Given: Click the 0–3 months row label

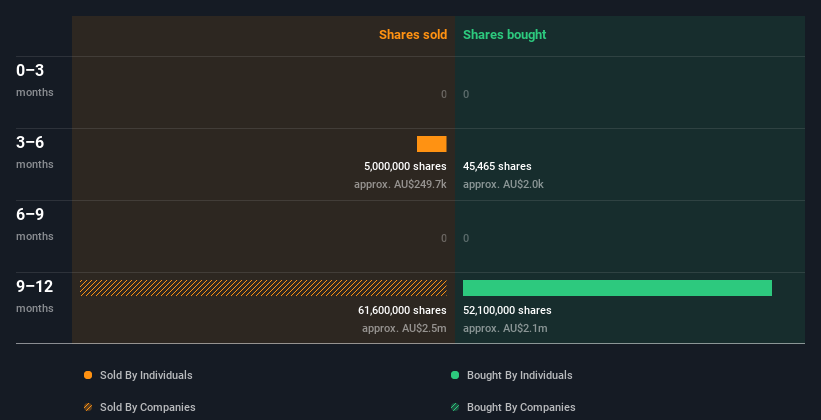Looking at the screenshot, I should click(35, 80).
